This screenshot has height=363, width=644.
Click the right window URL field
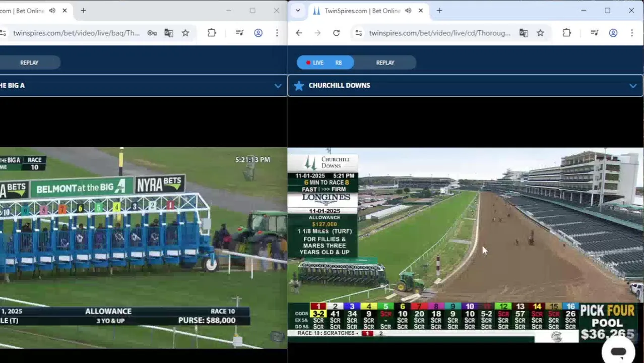coord(439,33)
